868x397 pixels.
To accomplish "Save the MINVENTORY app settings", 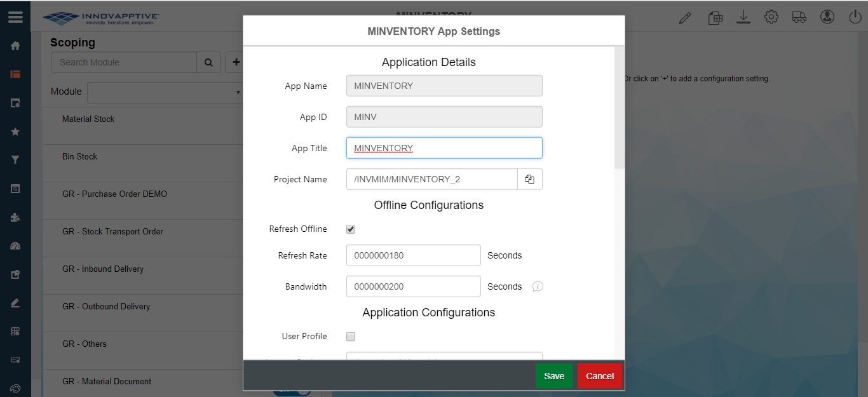I will (x=553, y=376).
